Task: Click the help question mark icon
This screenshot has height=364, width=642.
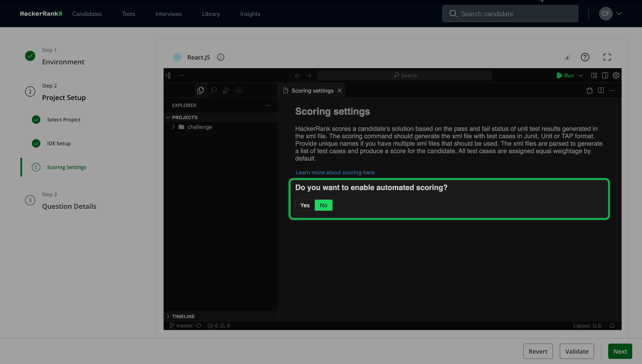Action: point(585,57)
